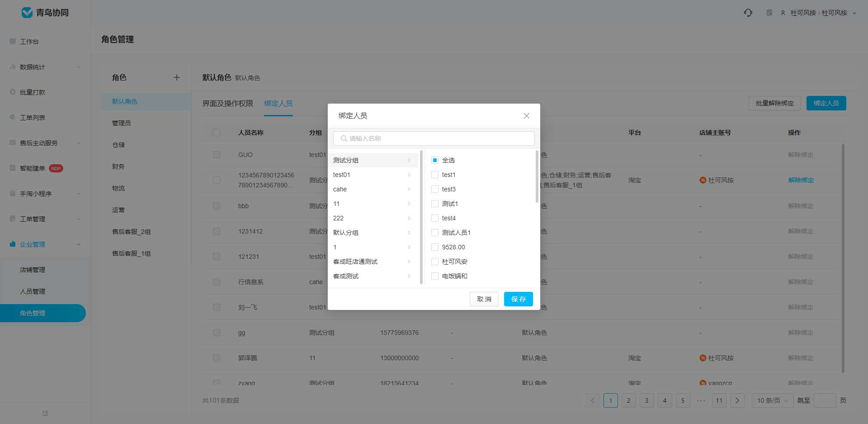Open the document icon in top bar
The width and height of the screenshot is (868, 424).
tap(769, 13)
